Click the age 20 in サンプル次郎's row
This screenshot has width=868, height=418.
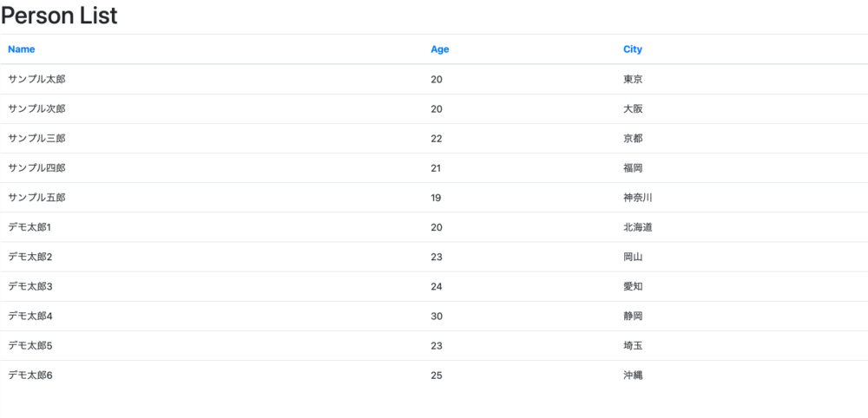(437, 109)
